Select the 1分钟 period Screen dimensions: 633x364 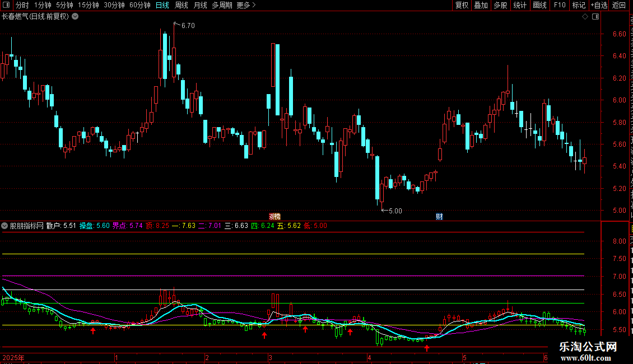[x=43, y=5]
